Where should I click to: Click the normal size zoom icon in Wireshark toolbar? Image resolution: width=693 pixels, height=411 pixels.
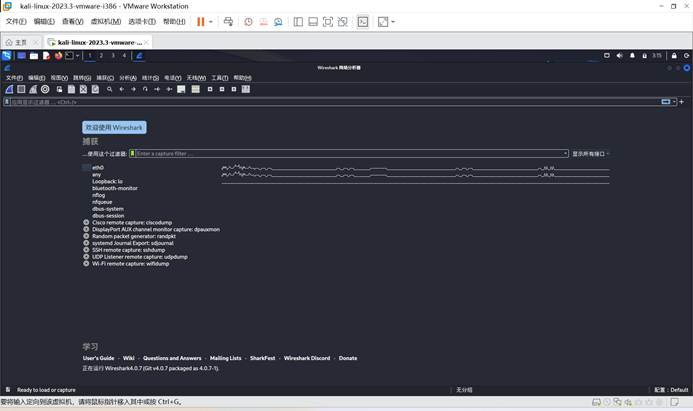point(234,89)
